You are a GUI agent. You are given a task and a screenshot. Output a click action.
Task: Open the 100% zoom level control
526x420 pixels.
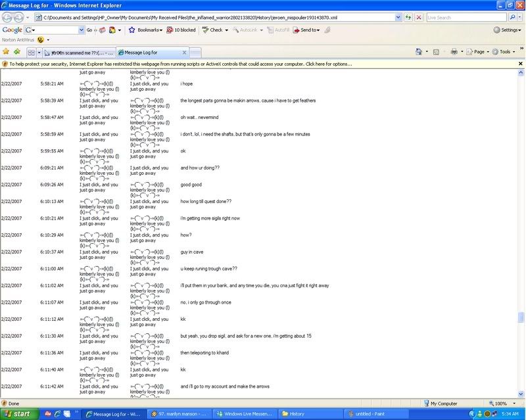(x=502, y=404)
